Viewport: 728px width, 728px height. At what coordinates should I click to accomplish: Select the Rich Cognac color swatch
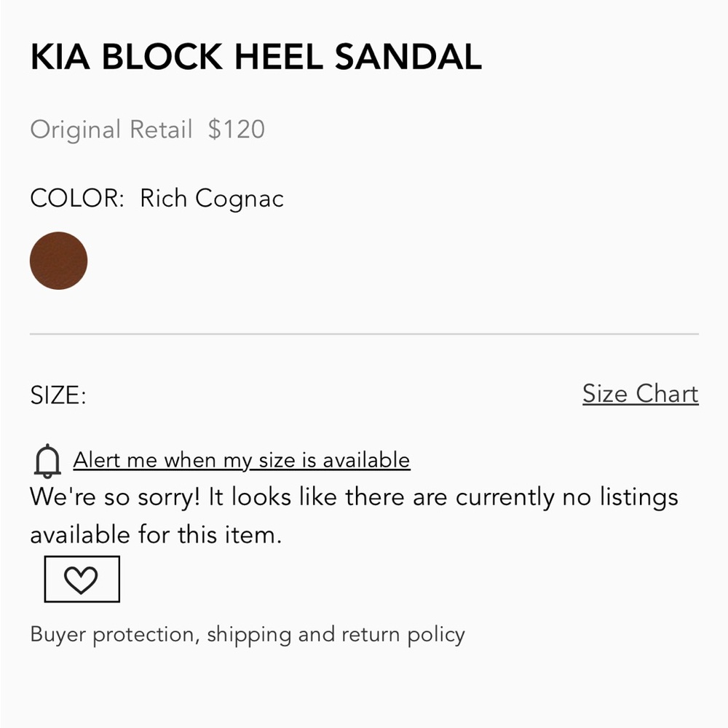(58, 261)
